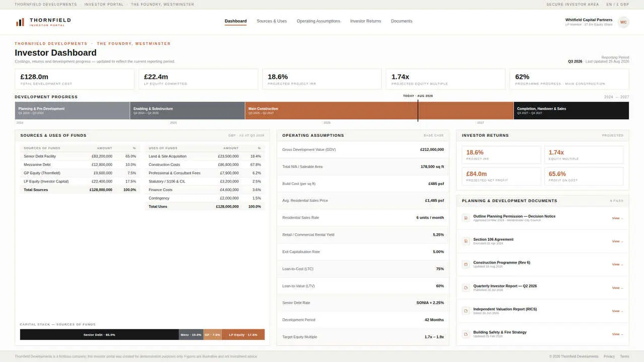This screenshot has width=644, height=362.
Task: Click the £22.4m LP Equity Committed card
Action: [198, 79]
